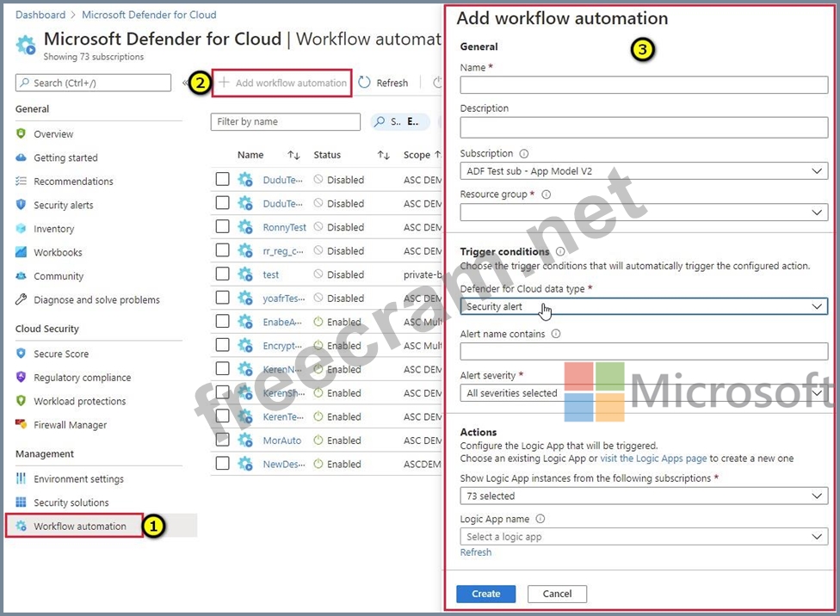Click the Refresh link under Logic App name
840x616 pixels.
coord(476,552)
